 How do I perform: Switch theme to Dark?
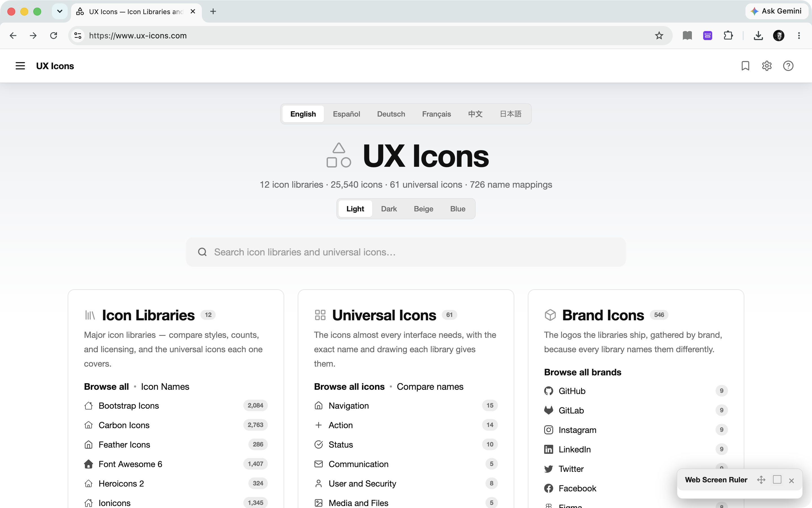pos(389,209)
